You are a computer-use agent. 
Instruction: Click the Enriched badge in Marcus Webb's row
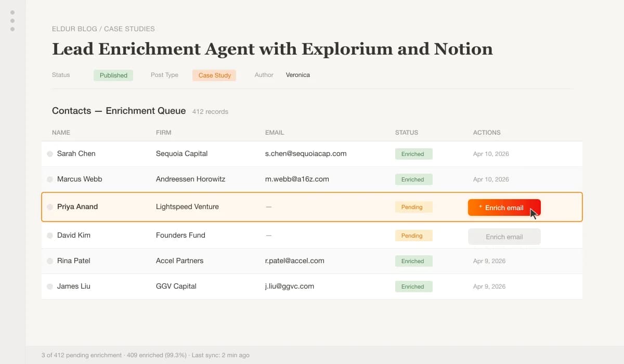(414, 179)
